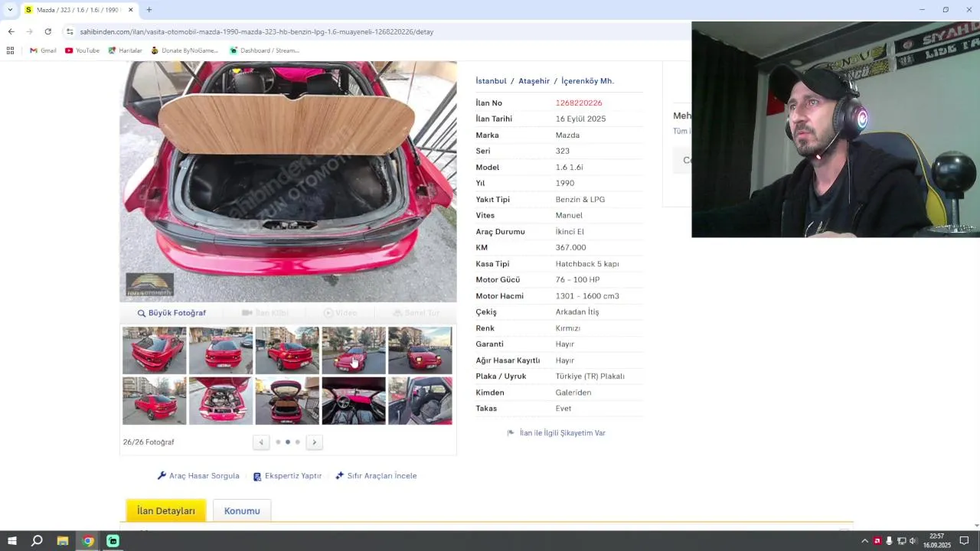Click Ekspertiz Yaptır link

point(287,476)
